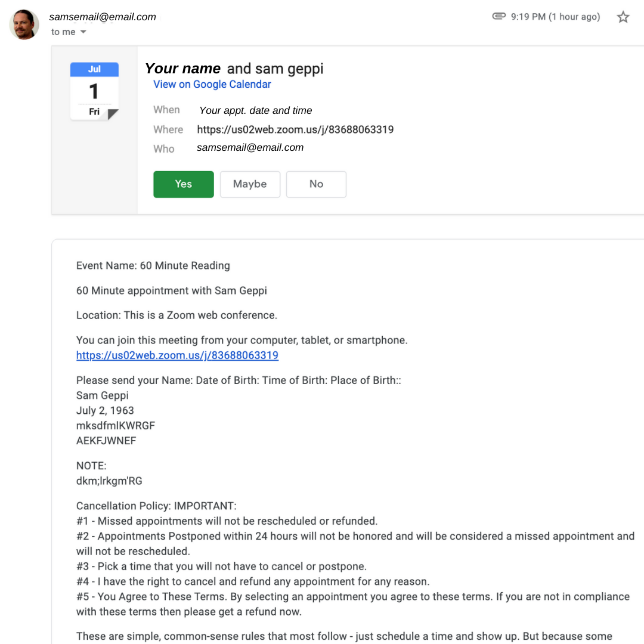Click the Jul 1 calendar date icon
This screenshot has width=644, height=644.
[94, 91]
